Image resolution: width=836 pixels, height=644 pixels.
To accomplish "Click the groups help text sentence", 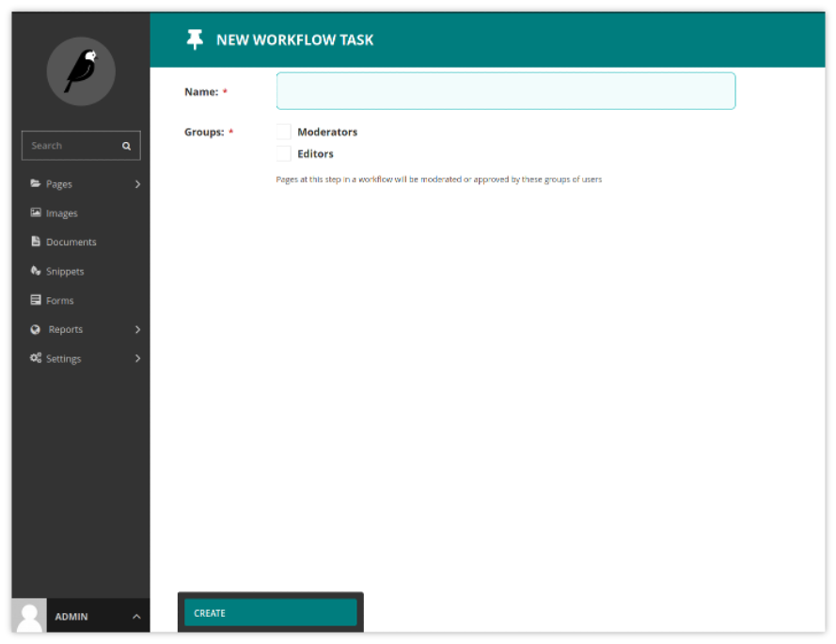I will point(438,180).
